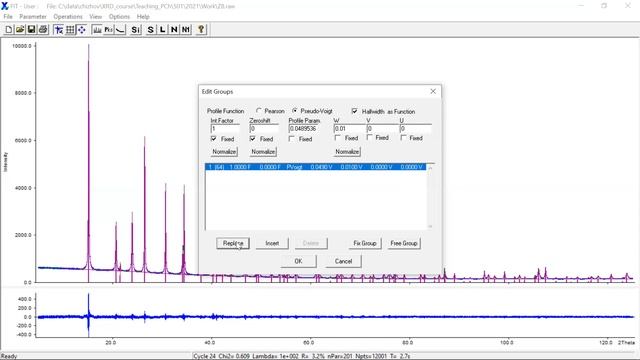This screenshot has height=360, width=640.
Task: Click the Ready status bar text
Action: coord(9,356)
